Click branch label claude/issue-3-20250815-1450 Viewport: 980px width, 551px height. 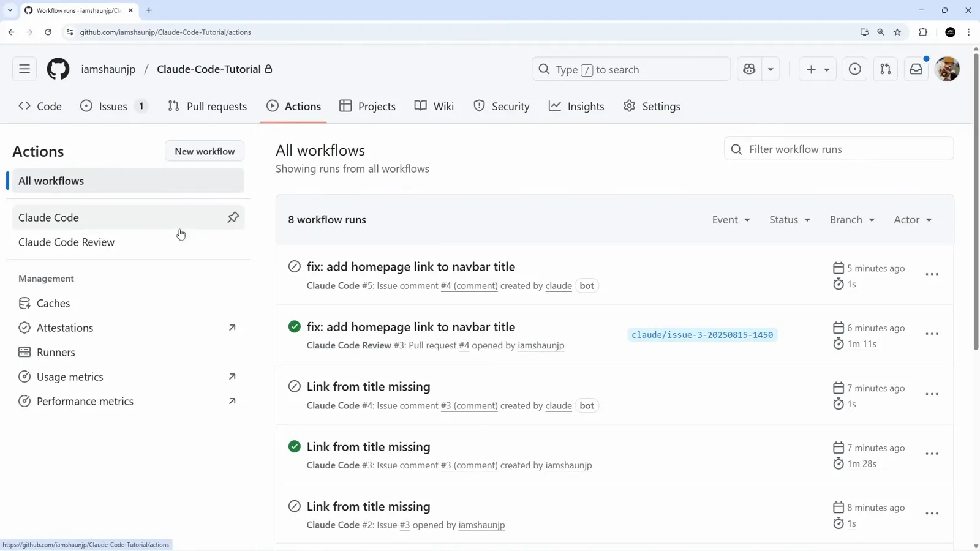(702, 335)
